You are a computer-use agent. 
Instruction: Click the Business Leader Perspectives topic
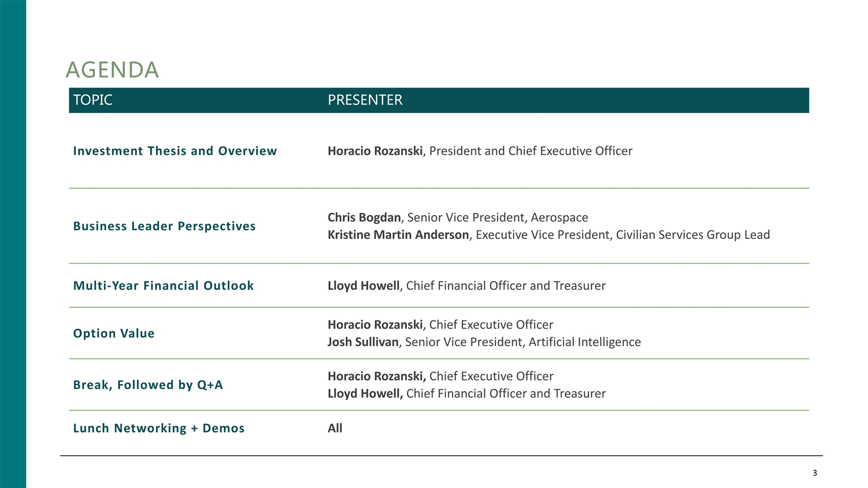(x=164, y=226)
